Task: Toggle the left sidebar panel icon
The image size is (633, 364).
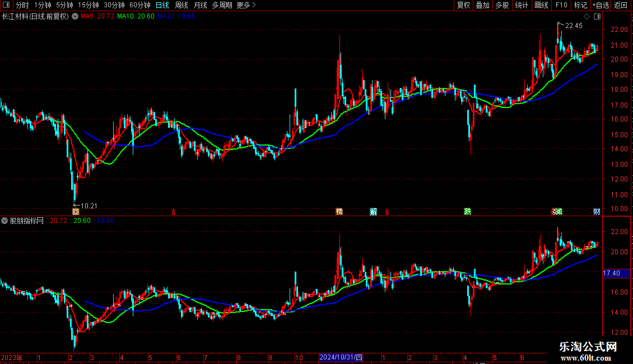Action: click(6, 5)
